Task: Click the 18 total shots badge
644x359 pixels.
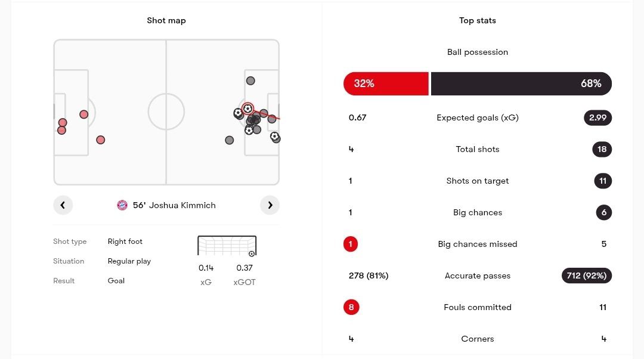Action: pos(602,150)
